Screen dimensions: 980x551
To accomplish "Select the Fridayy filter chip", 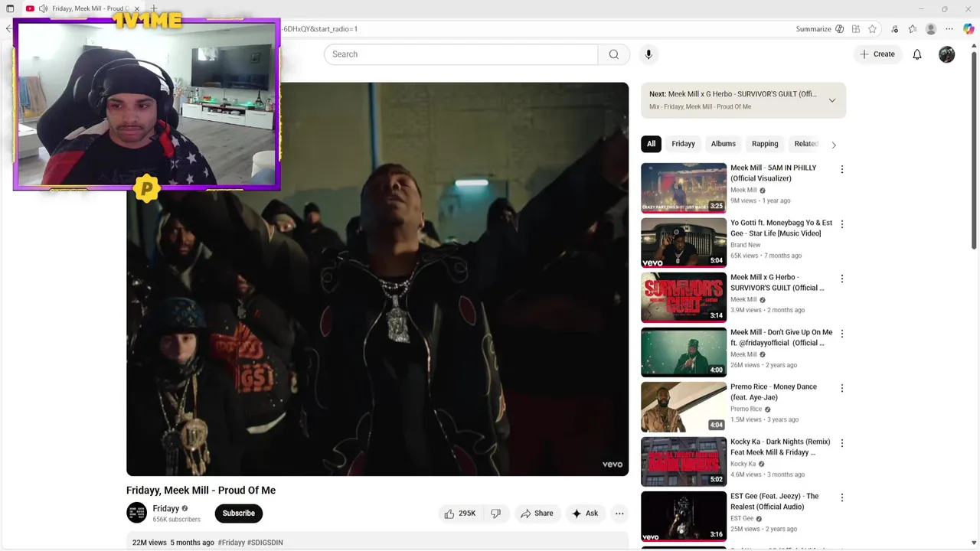I will point(683,144).
